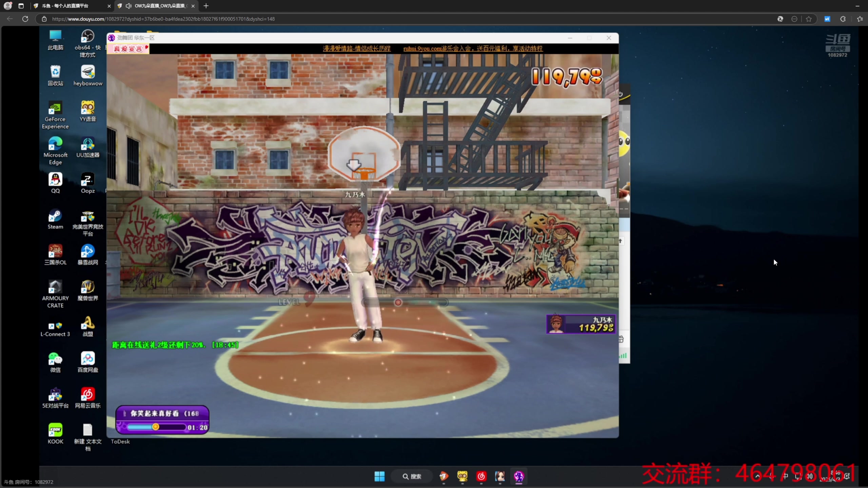The image size is (868, 488).
Task: Click the 漫漫爱情路-情侣成长历程 link
Action: point(357,48)
